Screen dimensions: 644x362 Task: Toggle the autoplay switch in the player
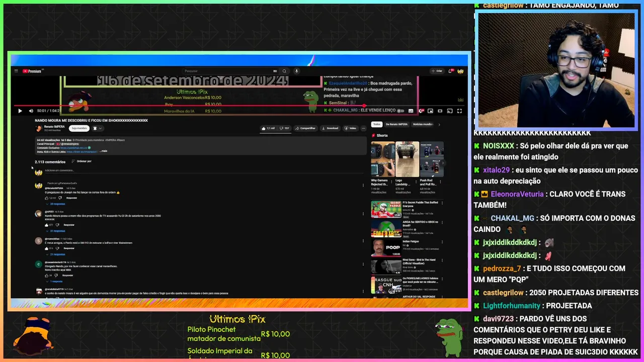400,111
